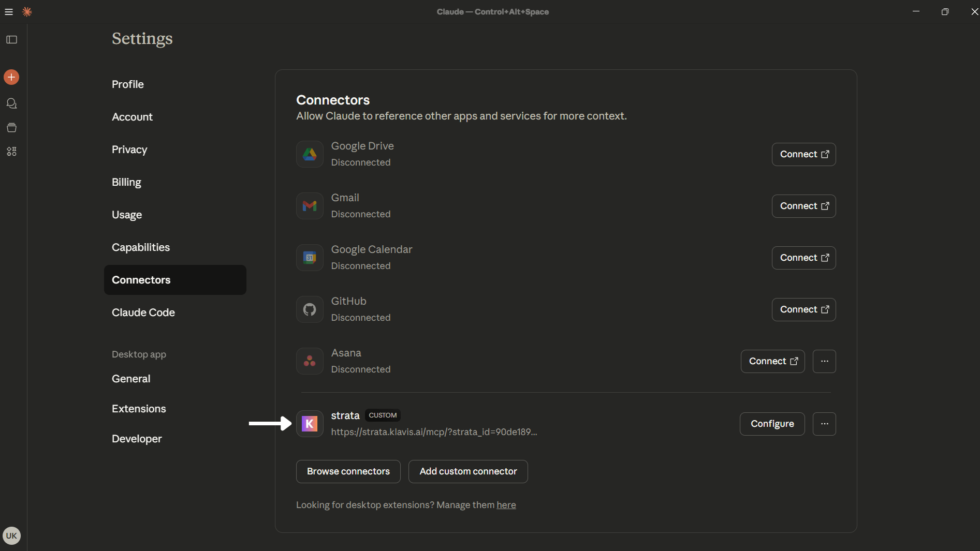
Task: Click Add custom connector button
Action: click(x=468, y=471)
